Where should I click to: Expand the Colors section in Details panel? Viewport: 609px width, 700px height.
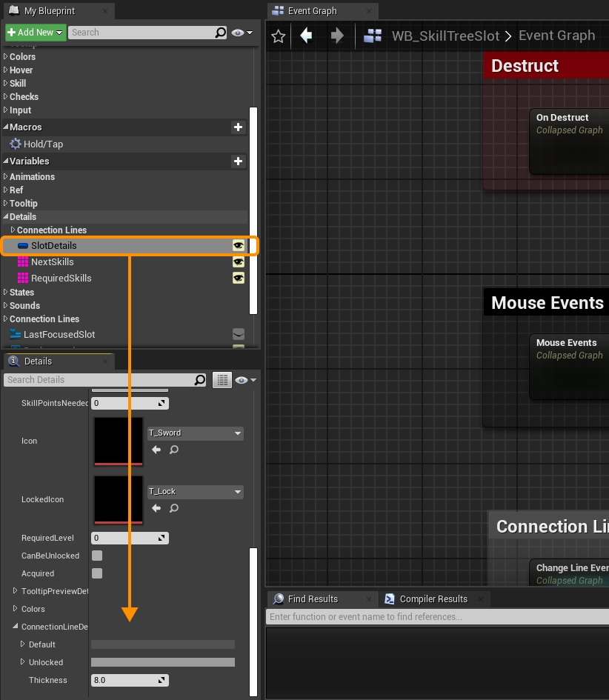[x=16, y=609]
